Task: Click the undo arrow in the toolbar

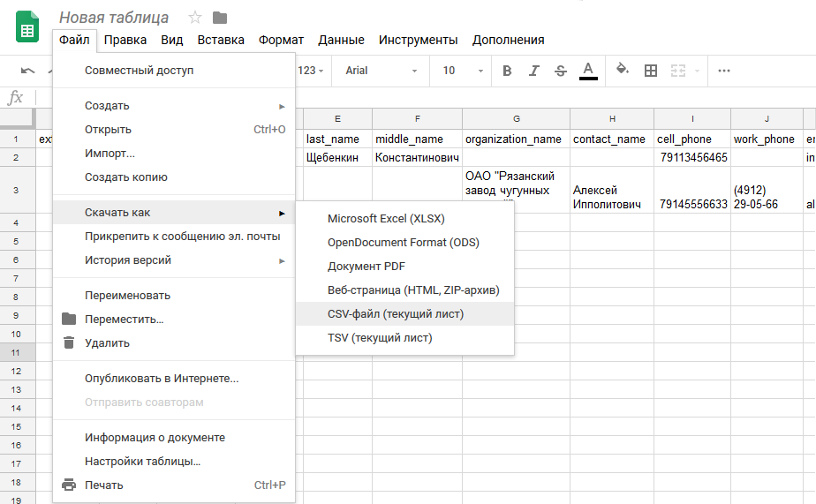Action: pos(27,71)
